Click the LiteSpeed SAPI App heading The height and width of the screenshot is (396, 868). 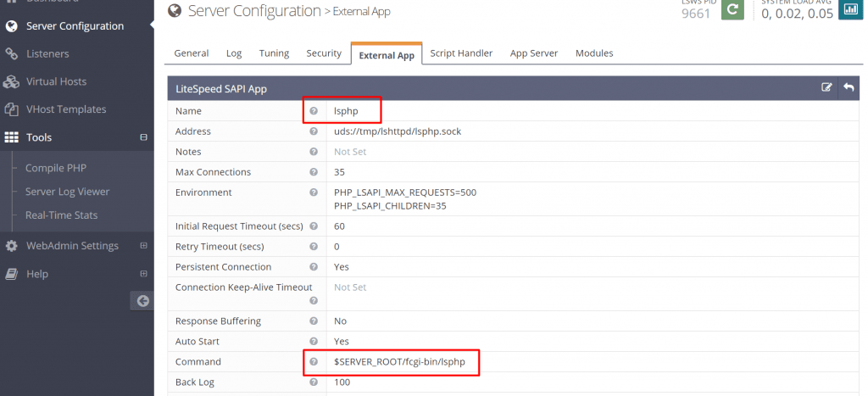[221, 88]
